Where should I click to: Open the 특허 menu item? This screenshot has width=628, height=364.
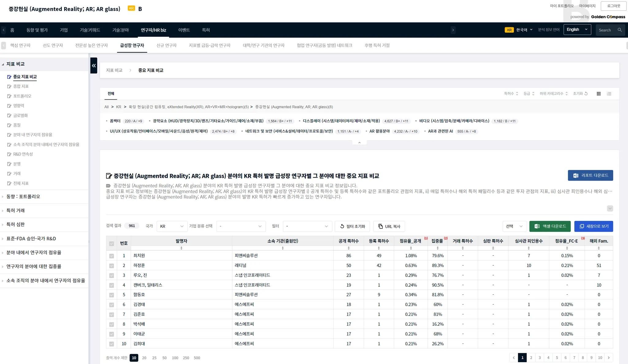point(206,30)
